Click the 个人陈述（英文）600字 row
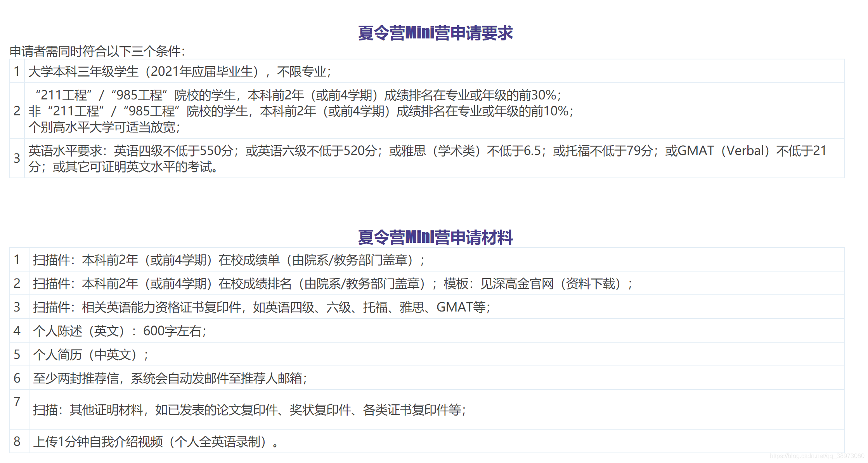Viewport: 868px width, 463px height. click(x=120, y=331)
